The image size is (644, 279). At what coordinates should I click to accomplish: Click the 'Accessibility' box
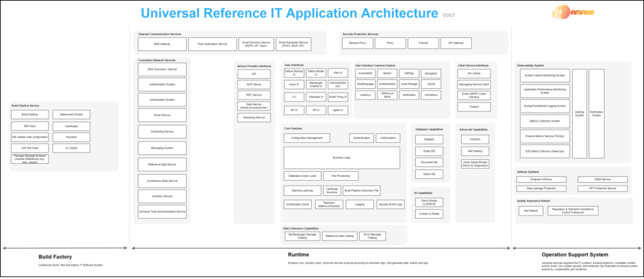click(365, 73)
